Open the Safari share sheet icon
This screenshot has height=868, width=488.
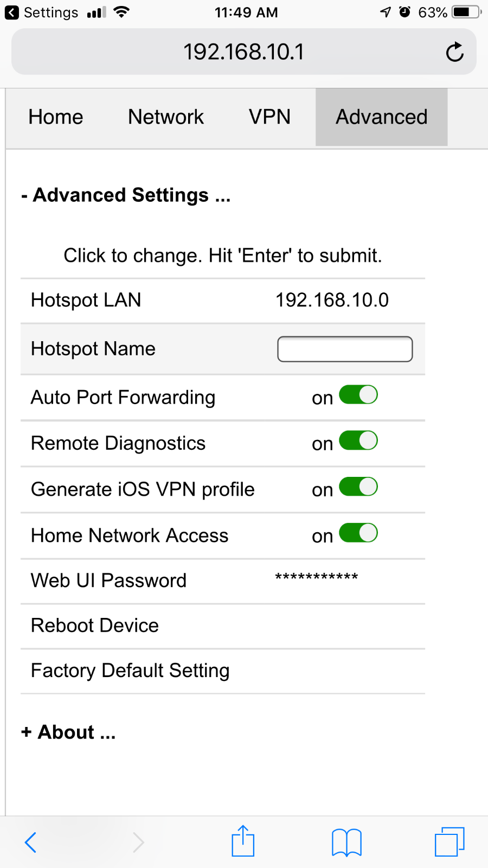(243, 841)
